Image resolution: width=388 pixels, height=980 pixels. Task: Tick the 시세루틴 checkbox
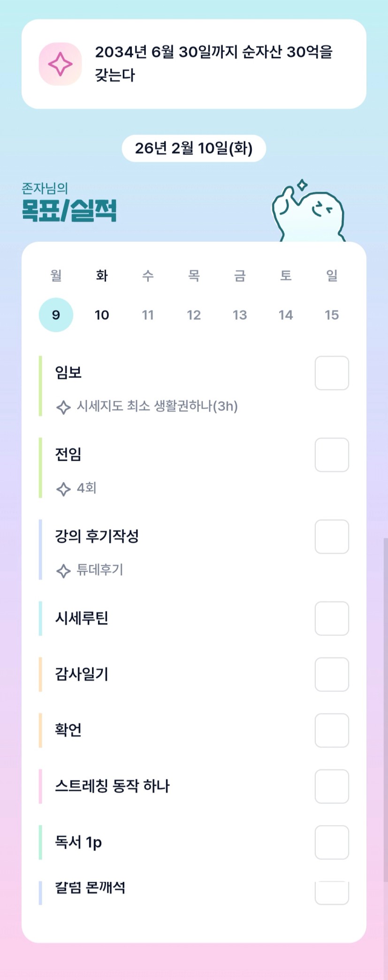(x=332, y=619)
